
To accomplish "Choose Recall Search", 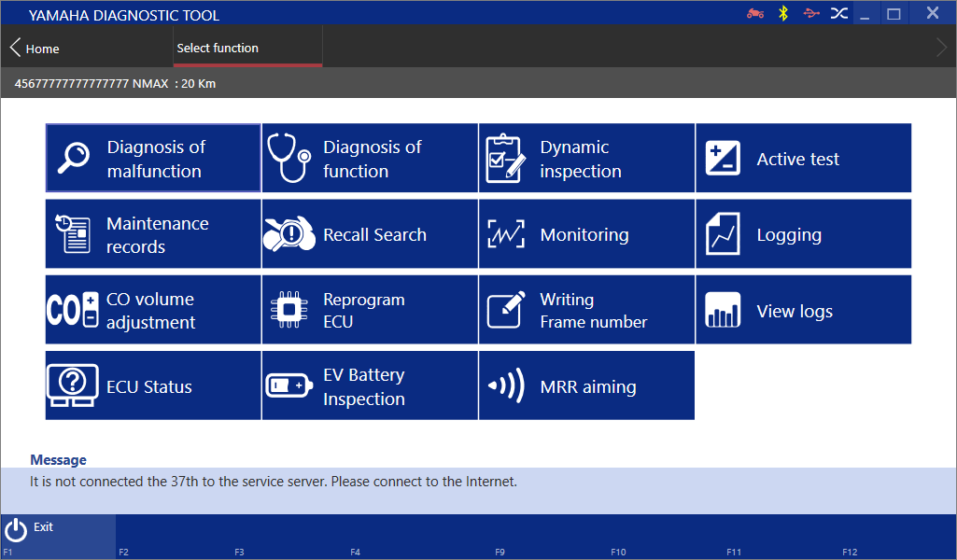I will tap(370, 233).
